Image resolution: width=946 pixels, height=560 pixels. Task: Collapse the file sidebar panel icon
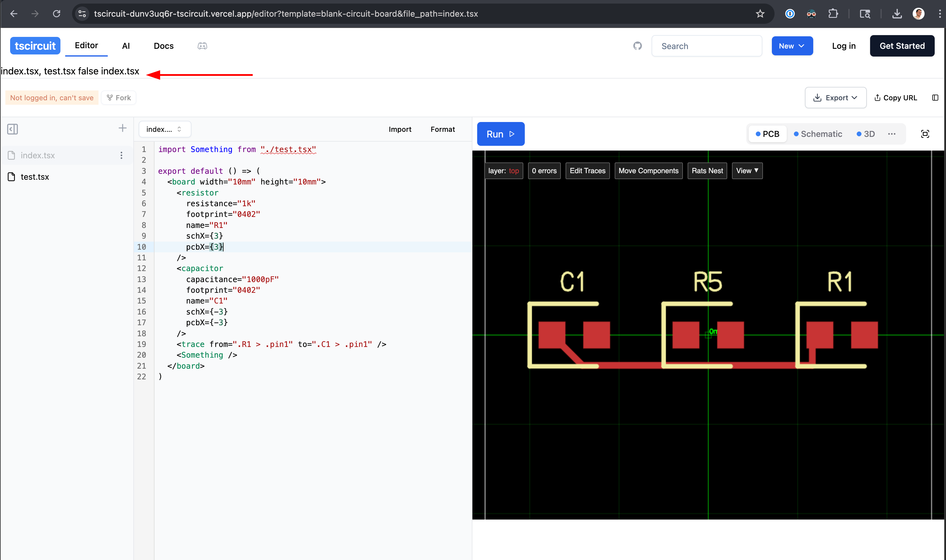click(13, 129)
